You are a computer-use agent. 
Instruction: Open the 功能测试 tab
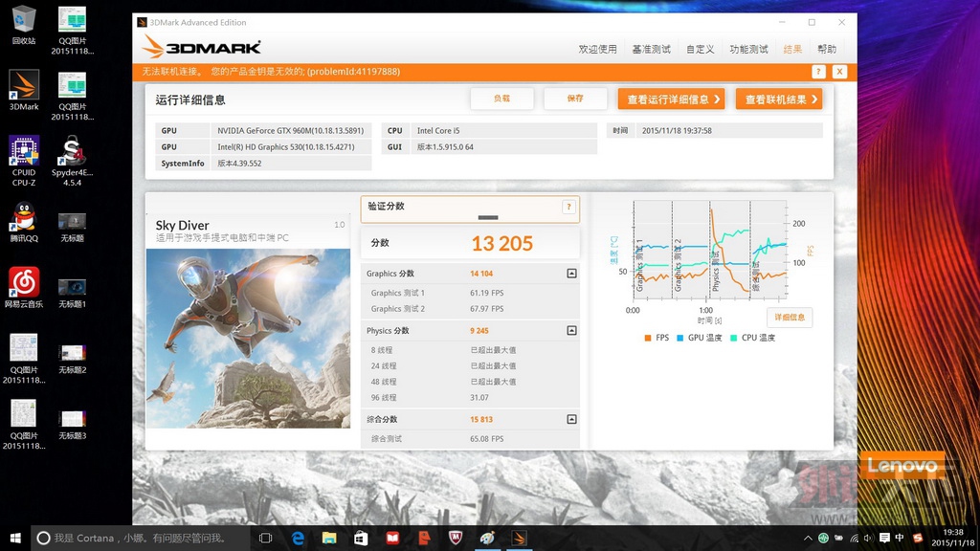(748, 49)
